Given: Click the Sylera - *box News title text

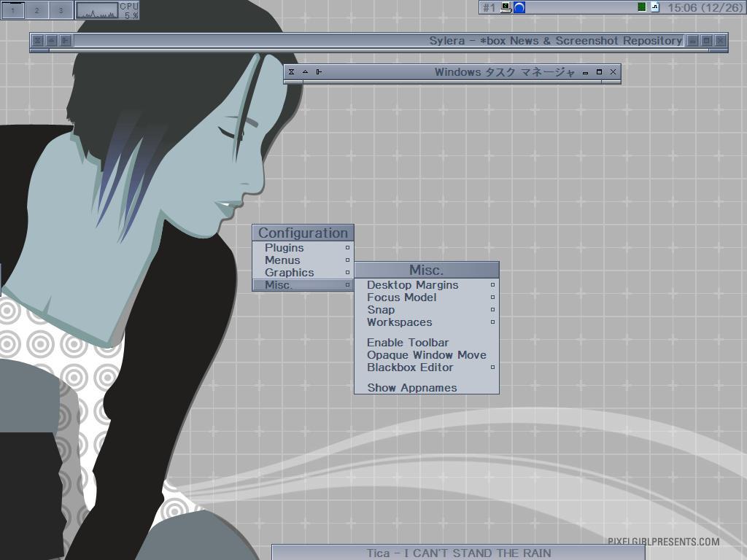Looking at the screenshot, I should pyautogui.click(x=555, y=41).
